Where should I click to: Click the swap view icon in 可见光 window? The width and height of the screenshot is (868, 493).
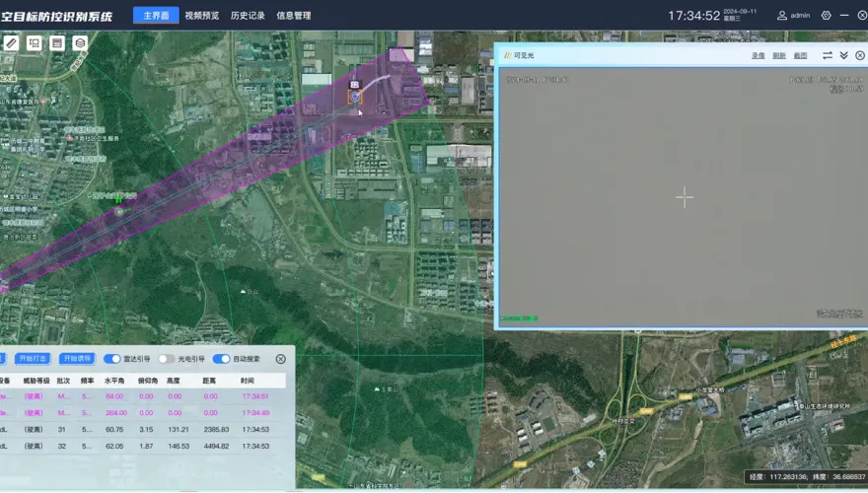pos(827,55)
